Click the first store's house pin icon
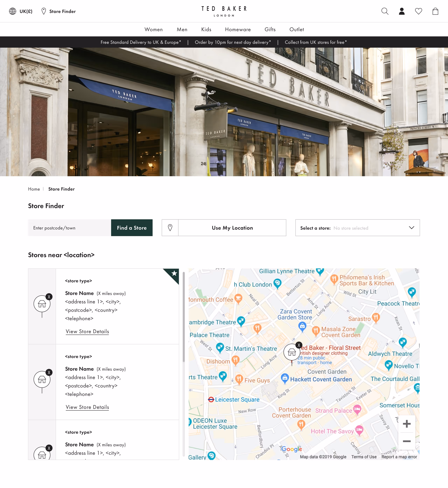Viewport: 448px width, 488px height. tap(42, 304)
